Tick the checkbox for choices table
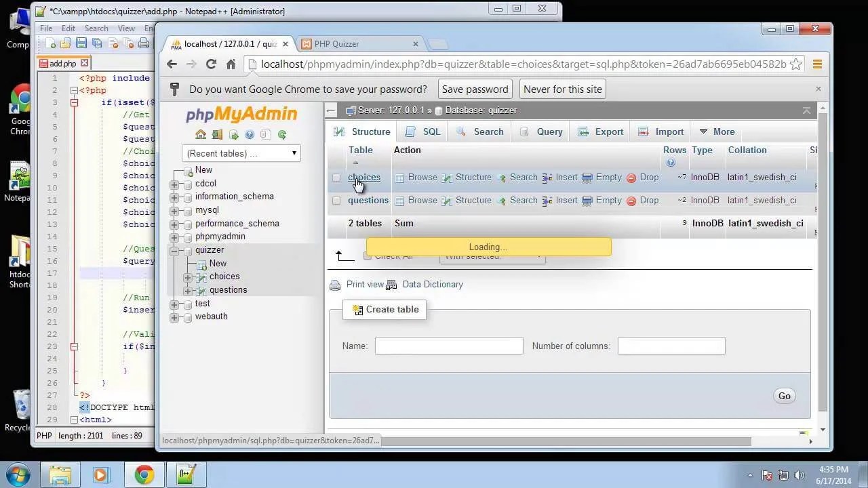 coord(336,178)
